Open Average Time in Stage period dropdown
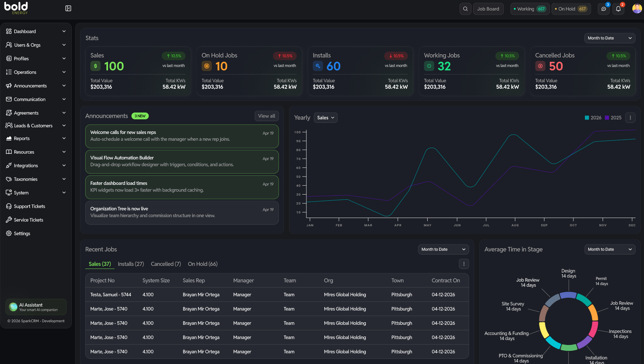 [x=610, y=249]
